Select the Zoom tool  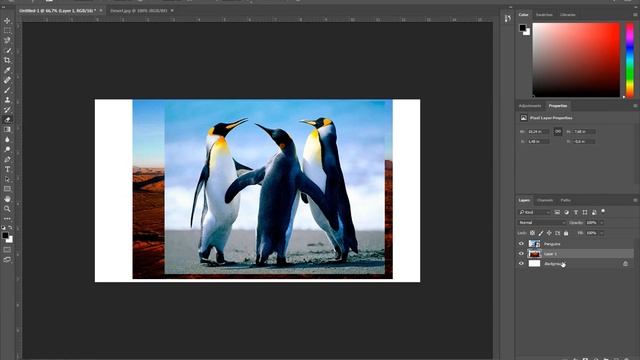pyautogui.click(x=7, y=209)
